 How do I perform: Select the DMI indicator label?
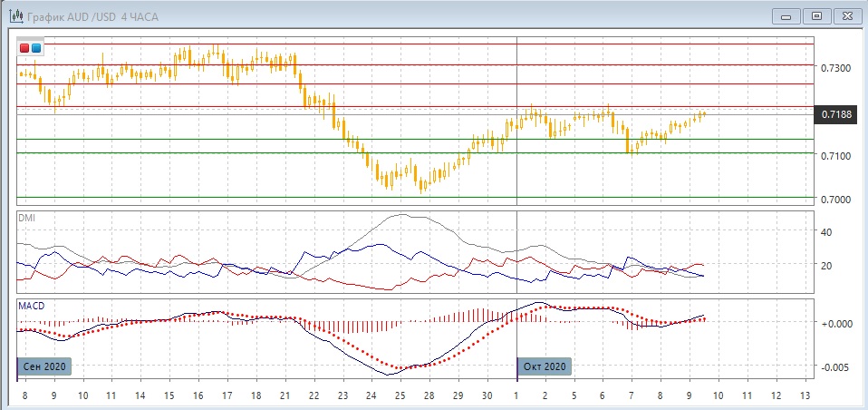click(27, 219)
